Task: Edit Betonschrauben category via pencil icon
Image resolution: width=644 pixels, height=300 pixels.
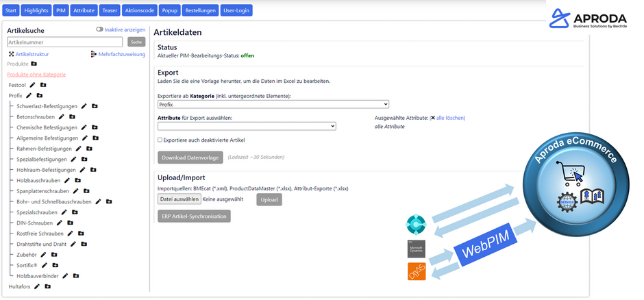Action: point(62,117)
